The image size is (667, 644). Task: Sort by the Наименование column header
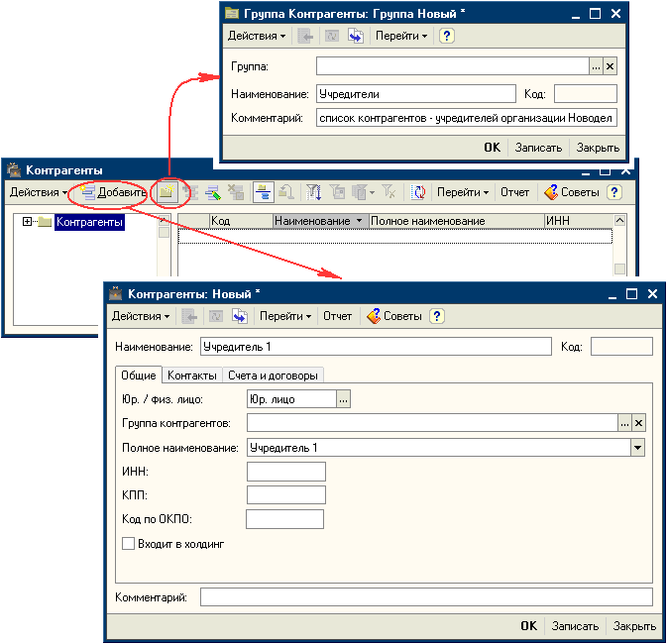click(x=320, y=221)
